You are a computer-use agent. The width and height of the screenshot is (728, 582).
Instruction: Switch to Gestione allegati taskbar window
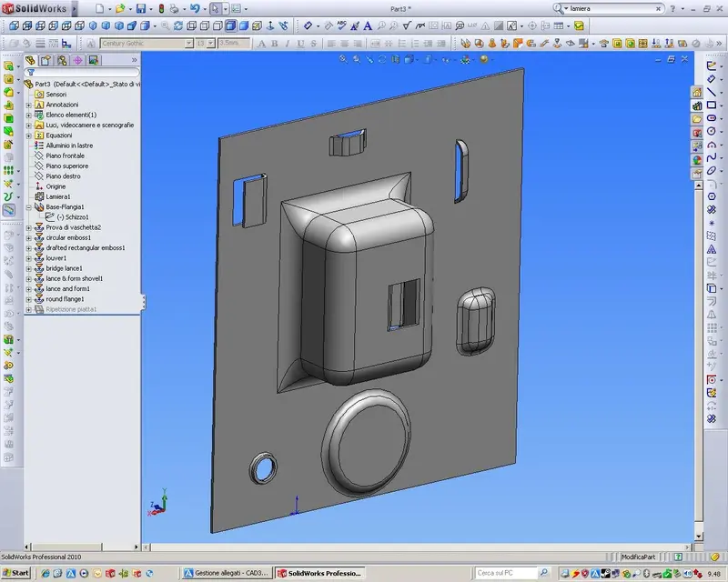coord(226,573)
